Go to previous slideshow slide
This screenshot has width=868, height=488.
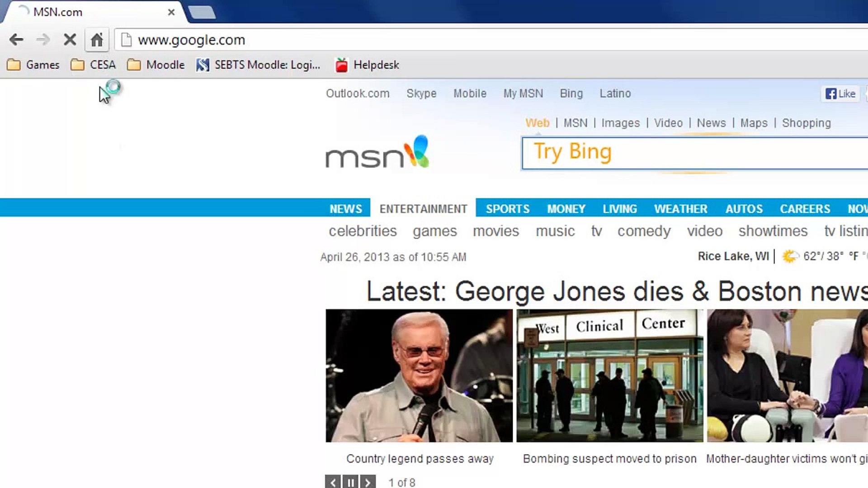point(333,482)
